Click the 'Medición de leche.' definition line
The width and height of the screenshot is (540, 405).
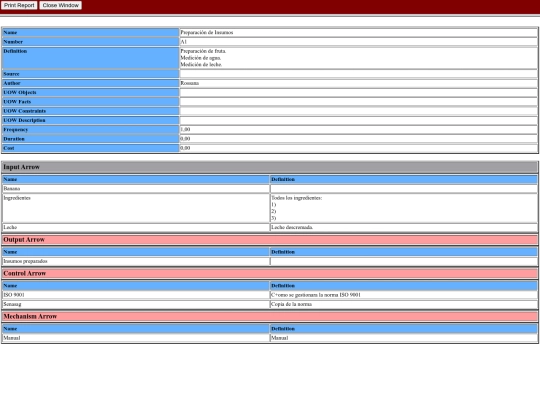click(201, 64)
